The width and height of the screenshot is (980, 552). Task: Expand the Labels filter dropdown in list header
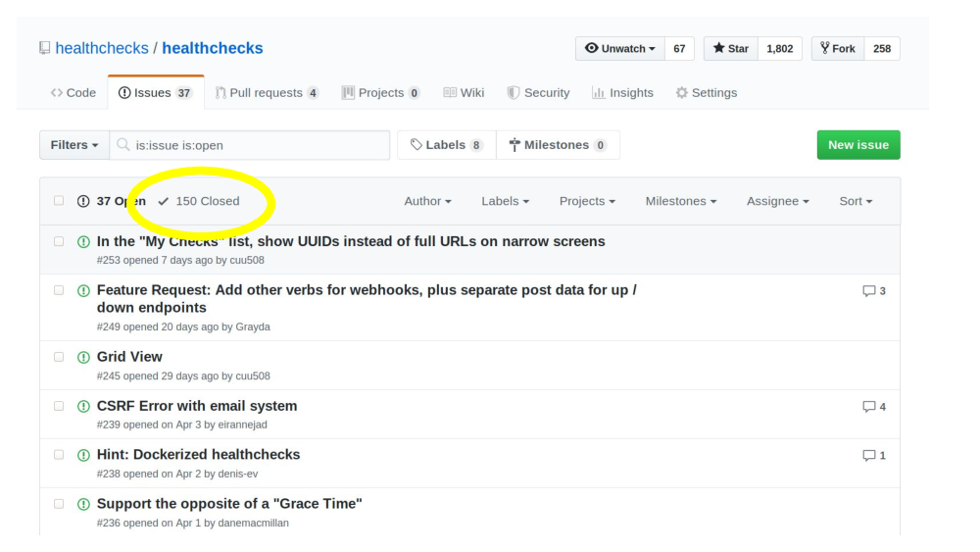click(x=505, y=201)
